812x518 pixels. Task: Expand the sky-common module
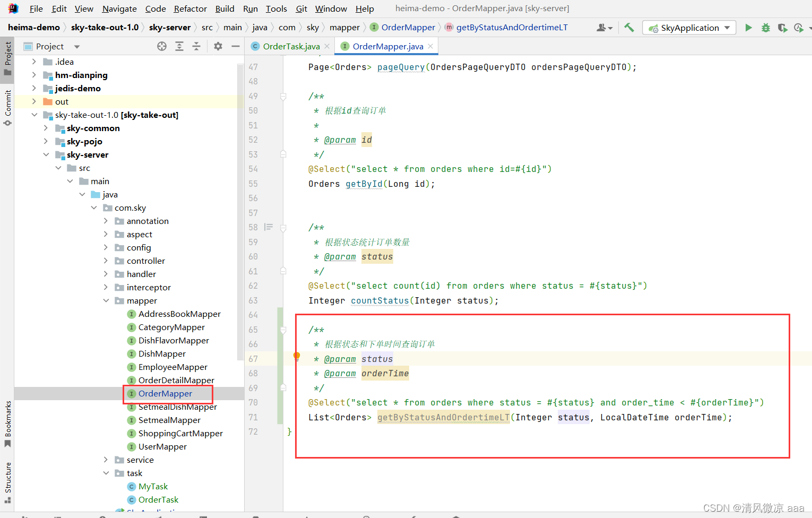click(x=46, y=128)
